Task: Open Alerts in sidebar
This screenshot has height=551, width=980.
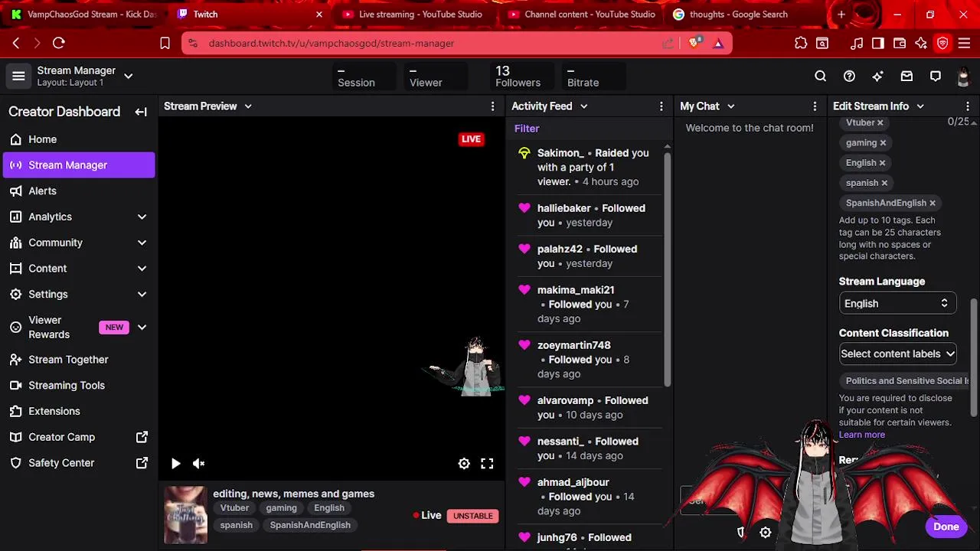Action: (78, 191)
